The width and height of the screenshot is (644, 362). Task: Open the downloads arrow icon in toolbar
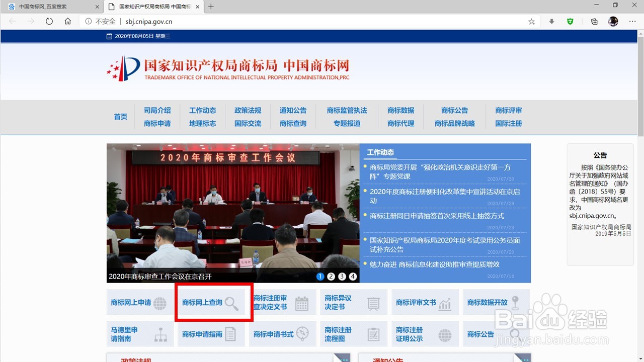552,22
